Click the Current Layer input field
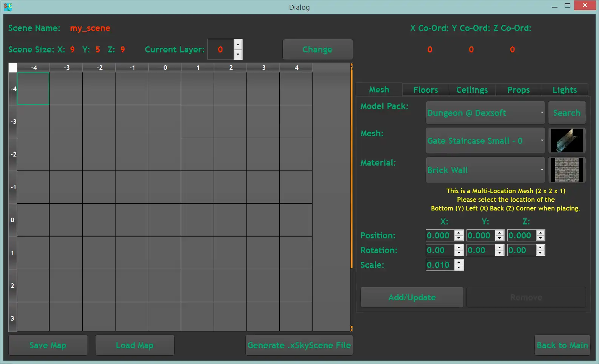Screen dimensions: 599x364 pyautogui.click(x=221, y=49)
